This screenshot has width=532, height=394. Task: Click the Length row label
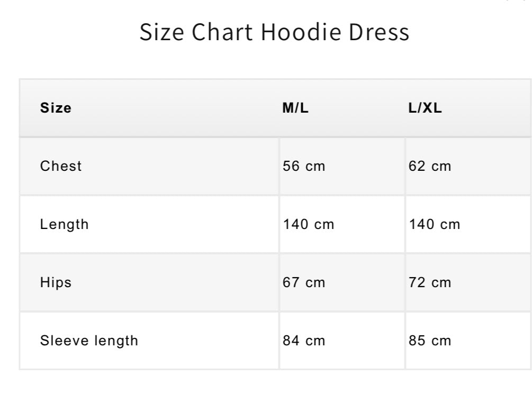tap(64, 224)
